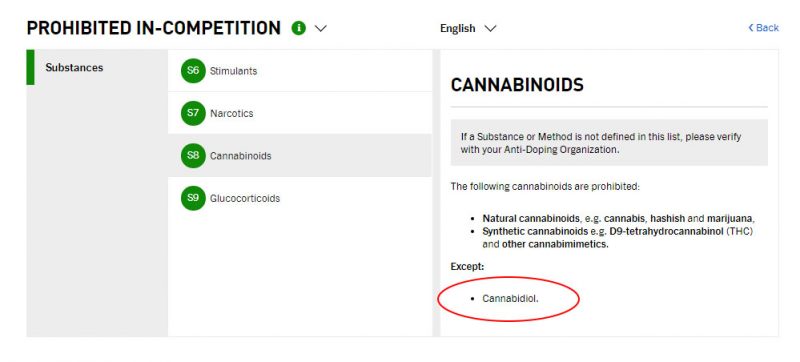Go back using the Back link
The image size is (800, 362).
tap(763, 28)
